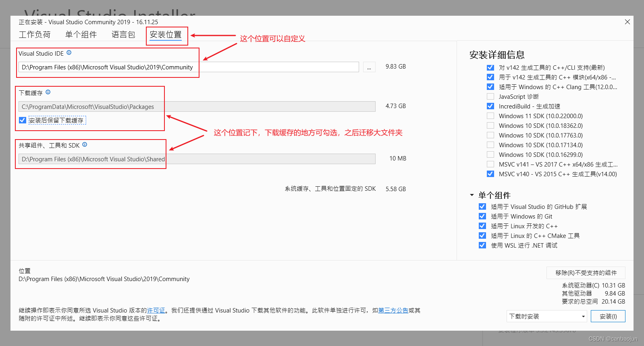Check MSVC v141 VS 2017 C++ build tools
The width and height of the screenshot is (644, 346).
(490, 164)
